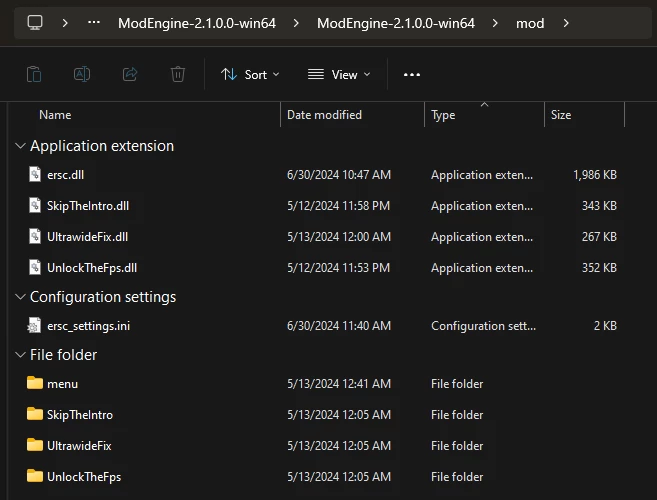Click the Application extension group title
Screen dimensions: 657x500
[x=102, y=146]
